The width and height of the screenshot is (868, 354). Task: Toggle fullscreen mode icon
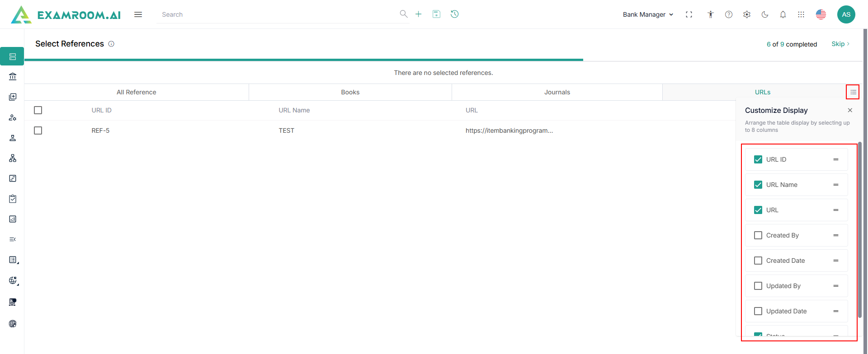pyautogui.click(x=689, y=14)
